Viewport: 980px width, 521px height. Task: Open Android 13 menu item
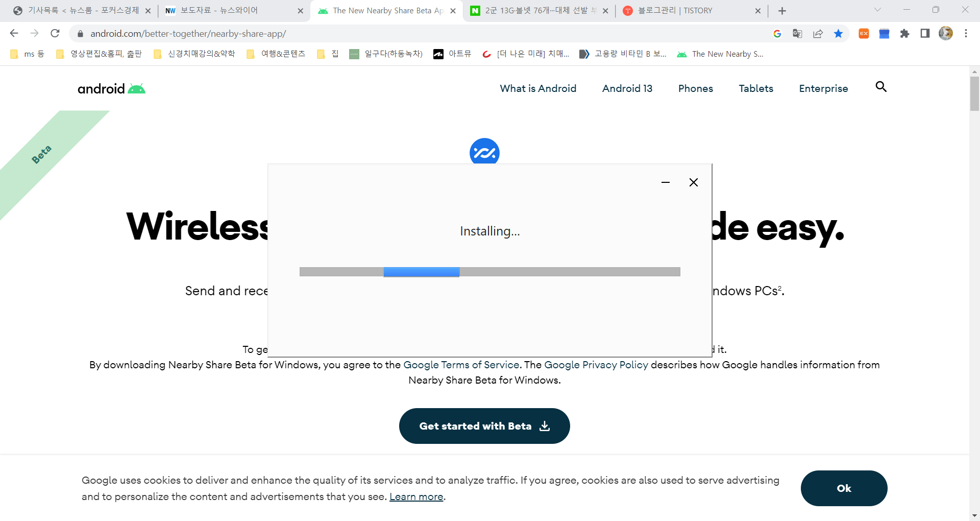click(x=627, y=88)
